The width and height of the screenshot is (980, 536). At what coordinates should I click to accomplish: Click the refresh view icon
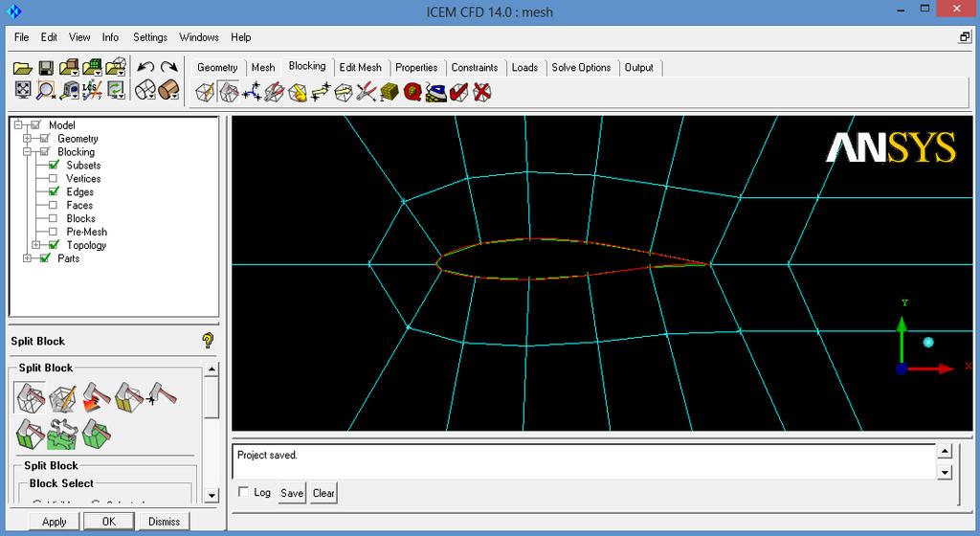tap(116, 91)
